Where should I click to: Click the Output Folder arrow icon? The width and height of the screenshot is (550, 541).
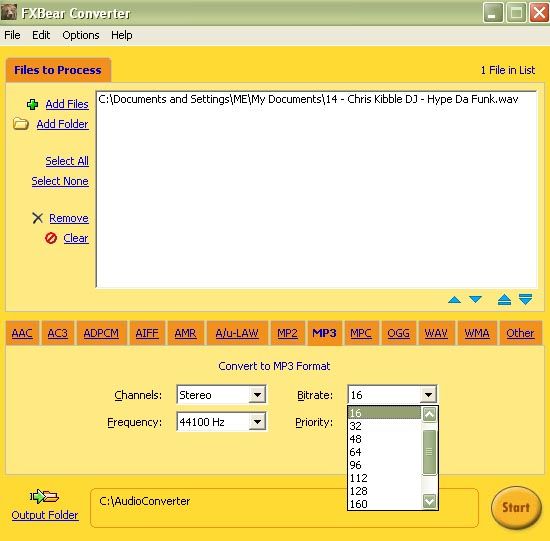pyautogui.click(x=44, y=496)
